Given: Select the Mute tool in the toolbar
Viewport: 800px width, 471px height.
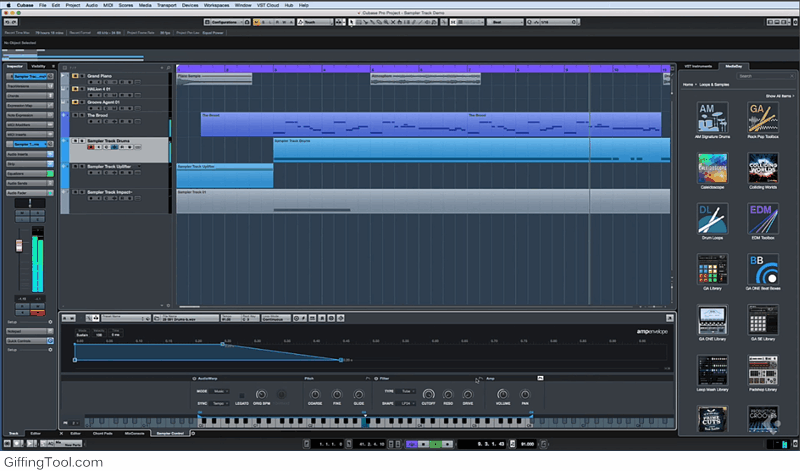Looking at the screenshot, I should (x=393, y=22).
